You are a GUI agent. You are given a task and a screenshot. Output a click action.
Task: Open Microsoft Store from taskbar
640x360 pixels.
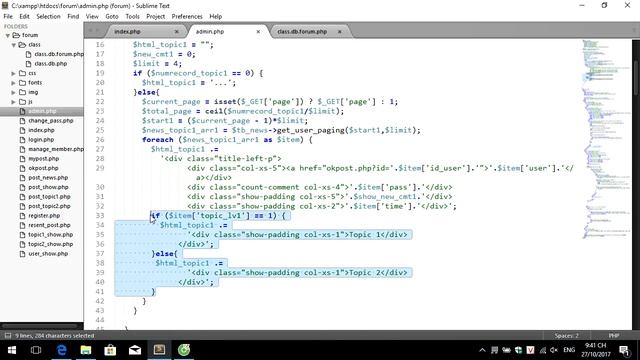point(110,350)
